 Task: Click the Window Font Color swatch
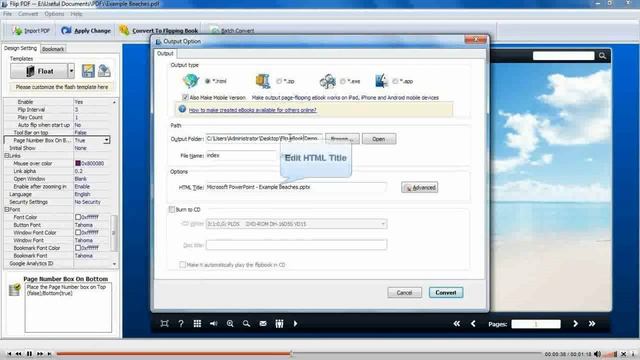point(78,233)
